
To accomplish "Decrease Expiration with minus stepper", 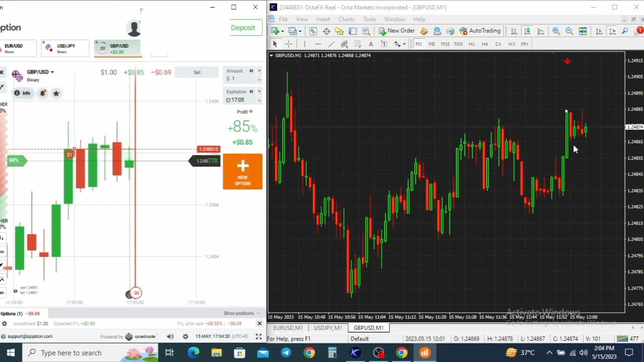I will click(260, 100).
